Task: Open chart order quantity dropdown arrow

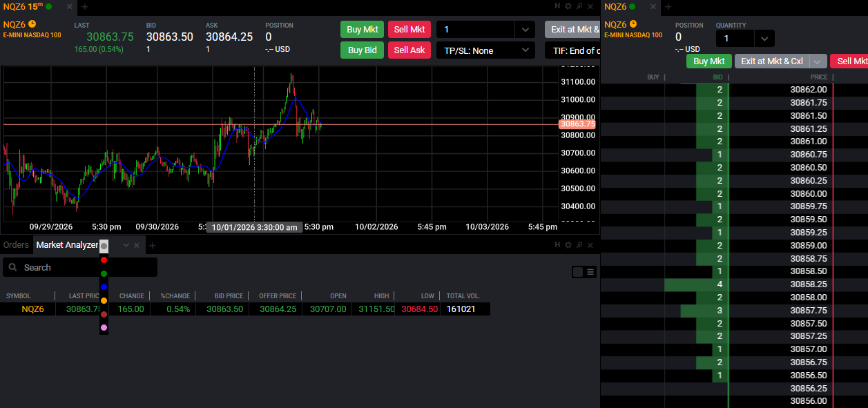Action: (x=525, y=30)
